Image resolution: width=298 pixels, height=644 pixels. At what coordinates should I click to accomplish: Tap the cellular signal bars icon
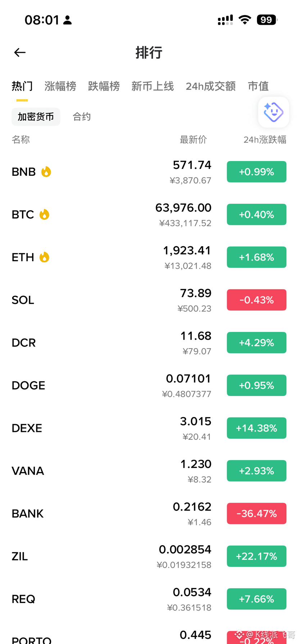pos(225,20)
